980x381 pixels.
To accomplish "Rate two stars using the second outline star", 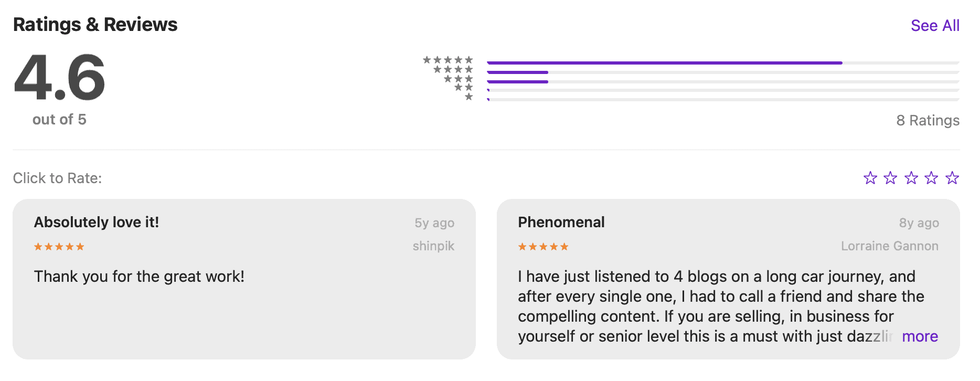I will [x=890, y=178].
